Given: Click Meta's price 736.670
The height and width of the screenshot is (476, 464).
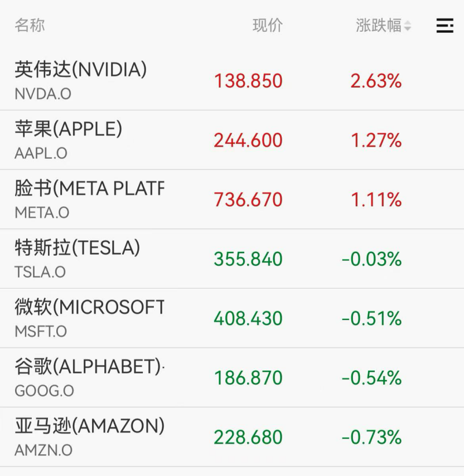Looking at the screenshot, I should pos(248,200).
